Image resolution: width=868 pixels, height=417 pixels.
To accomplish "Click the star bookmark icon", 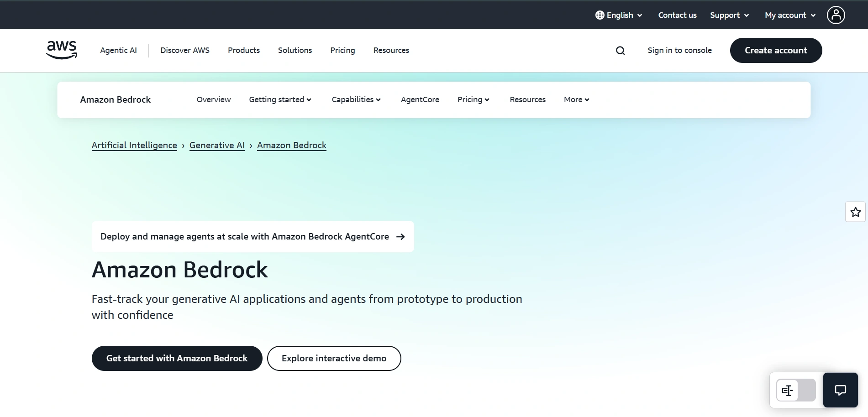I will [855, 212].
